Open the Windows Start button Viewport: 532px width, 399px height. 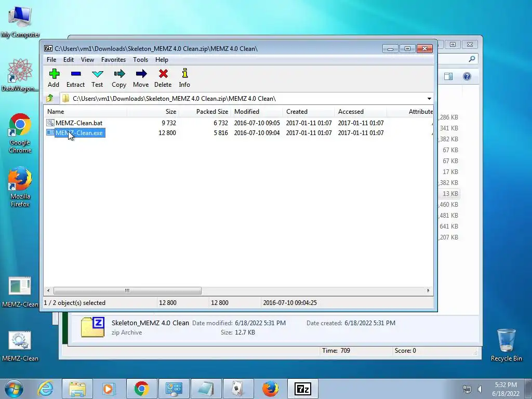coord(14,389)
